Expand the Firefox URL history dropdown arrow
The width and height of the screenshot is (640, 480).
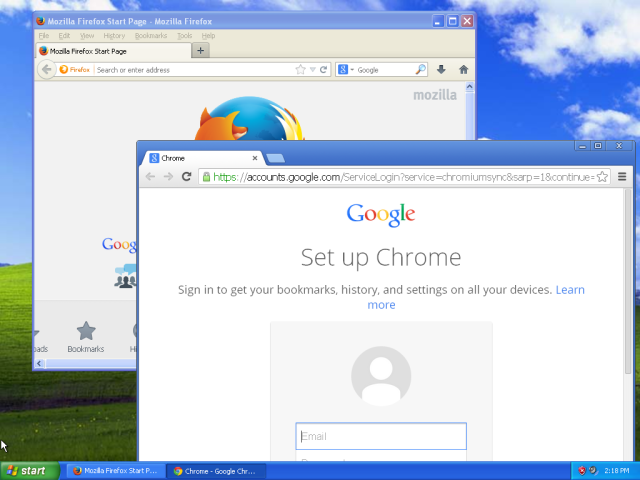312,70
